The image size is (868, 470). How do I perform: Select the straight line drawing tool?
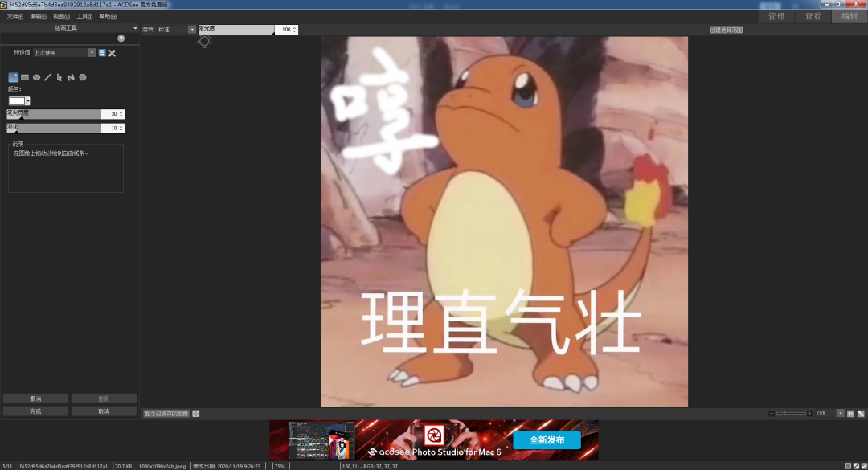tap(47, 77)
